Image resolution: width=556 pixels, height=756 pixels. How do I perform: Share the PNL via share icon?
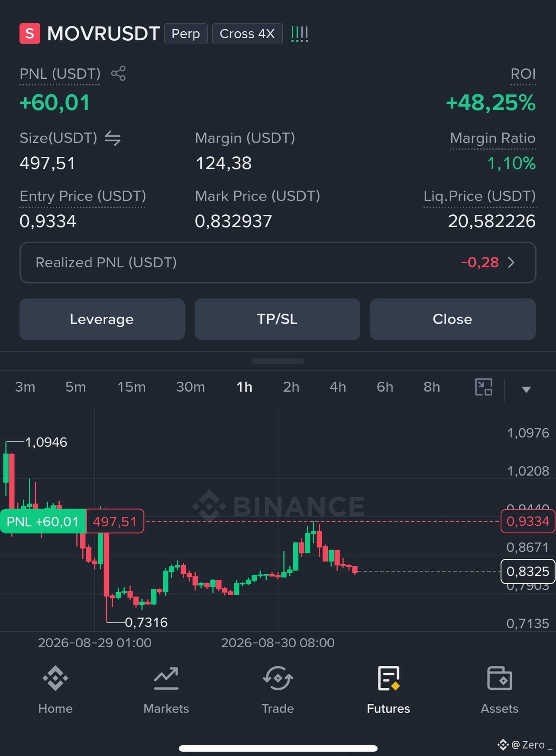pos(118,73)
